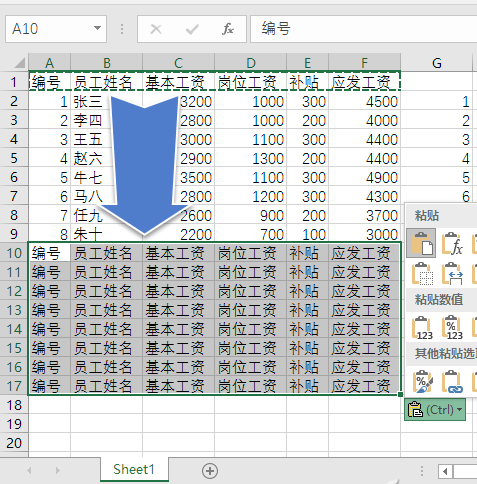Choose the Paste Link option
Image resolution: width=477 pixels, height=484 pixels.
point(452,381)
